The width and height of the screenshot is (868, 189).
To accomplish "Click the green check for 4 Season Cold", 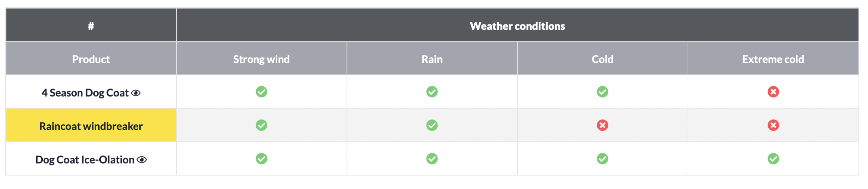I will tap(603, 92).
